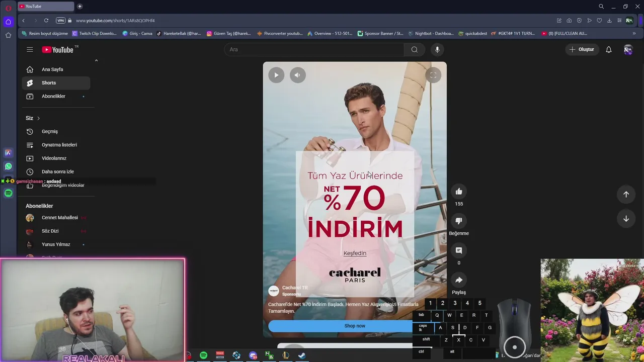This screenshot has width=644, height=362.
Task: Open the Flvconverter youtube bookmark
Action: tap(280, 34)
